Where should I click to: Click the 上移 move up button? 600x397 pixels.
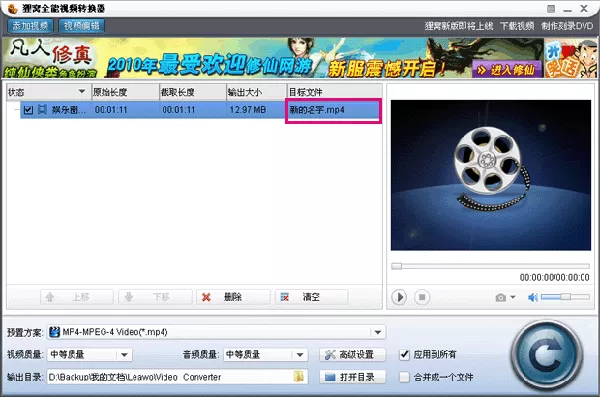77,297
